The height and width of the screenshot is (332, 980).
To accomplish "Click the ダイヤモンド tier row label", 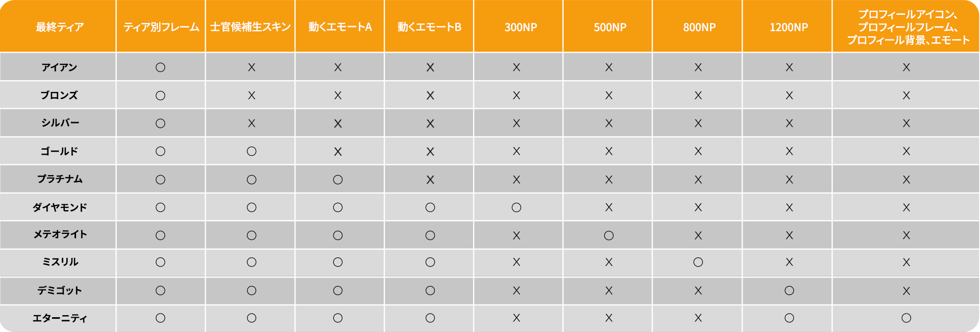I will pyautogui.click(x=60, y=207).
